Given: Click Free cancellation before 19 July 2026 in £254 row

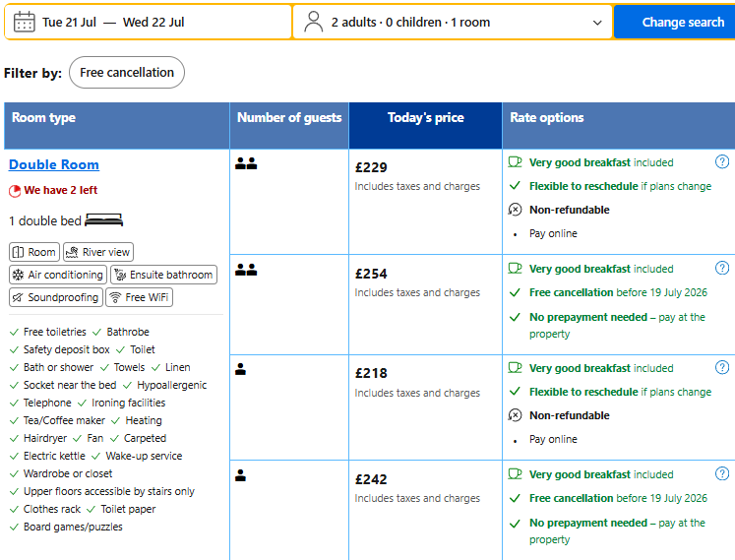Looking at the screenshot, I should pos(618,292).
